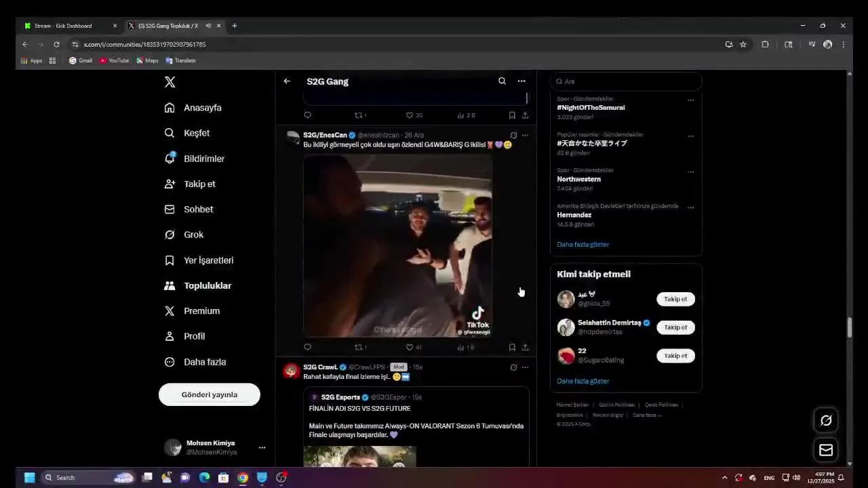
Task: Share S2G/EnesCan post
Action: [x=525, y=347]
